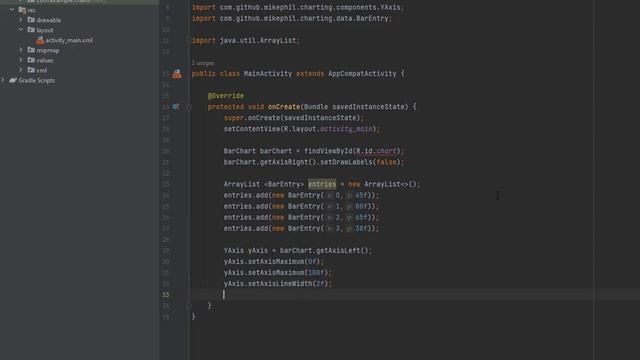This screenshot has width=640, height=360.
Task: Click the 'false' argument of setDrawLabels
Action: (386, 162)
